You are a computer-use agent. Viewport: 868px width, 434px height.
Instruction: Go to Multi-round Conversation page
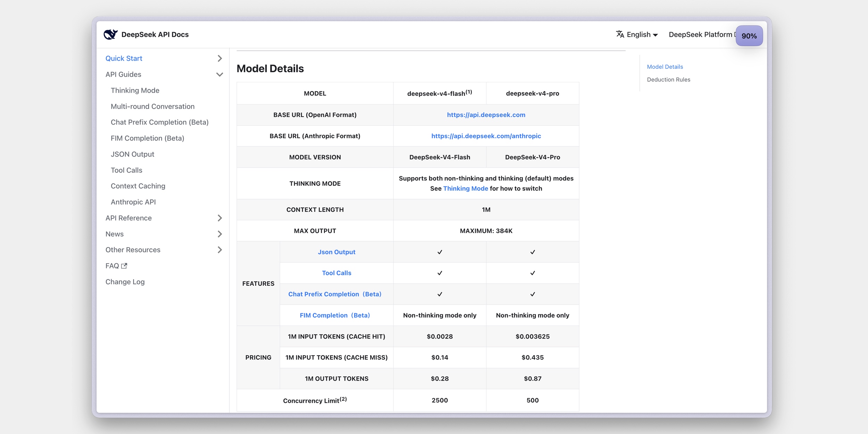tap(152, 106)
